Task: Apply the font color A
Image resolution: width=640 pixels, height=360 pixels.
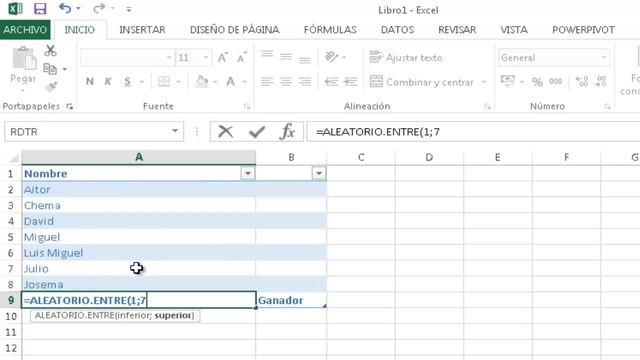Action: pos(231,82)
